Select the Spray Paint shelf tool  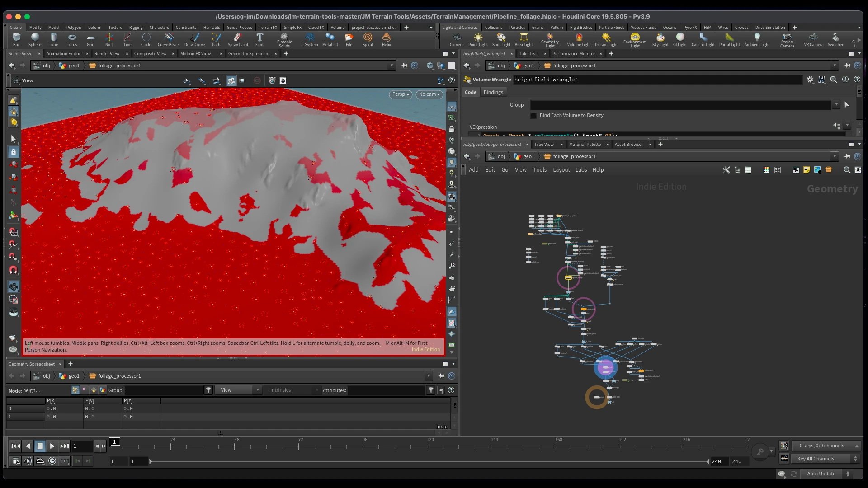pyautogui.click(x=238, y=40)
